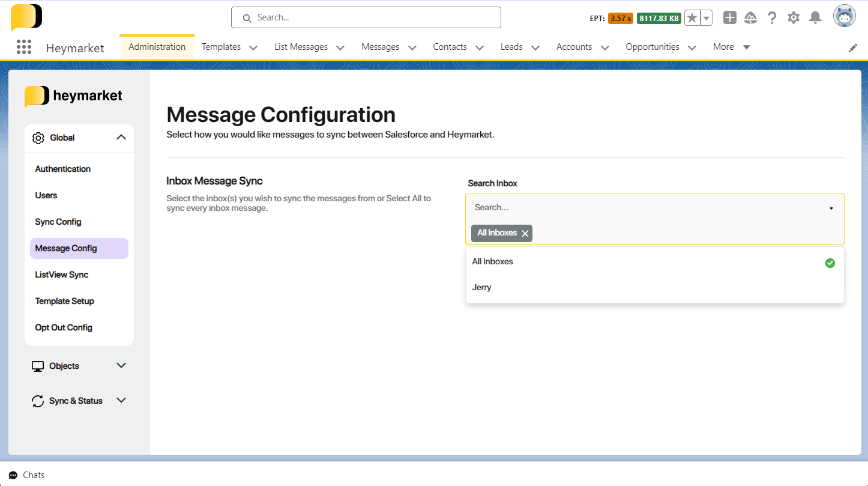This screenshot has width=868, height=486.
Task: Click the Chats speech bubble icon
Action: click(x=13, y=475)
